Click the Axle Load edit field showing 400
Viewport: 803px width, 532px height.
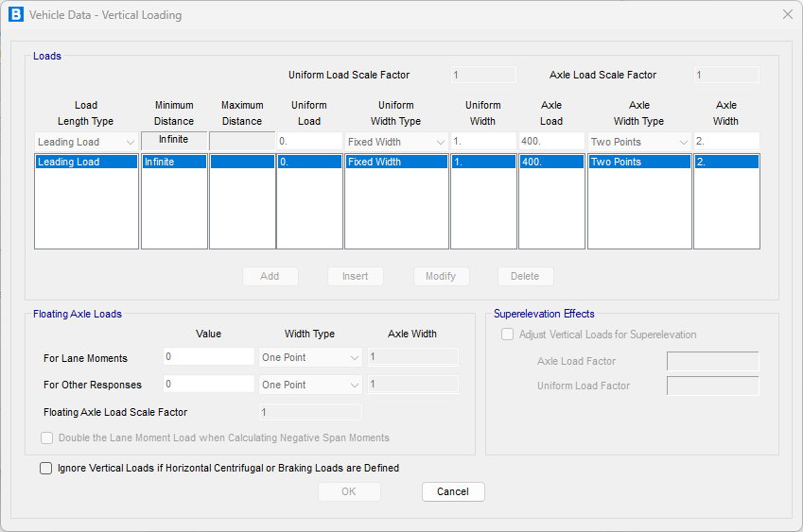click(x=551, y=141)
